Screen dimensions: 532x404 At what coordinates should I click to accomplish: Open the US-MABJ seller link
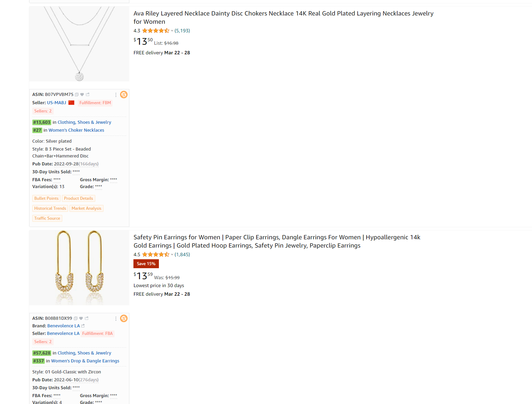point(56,103)
